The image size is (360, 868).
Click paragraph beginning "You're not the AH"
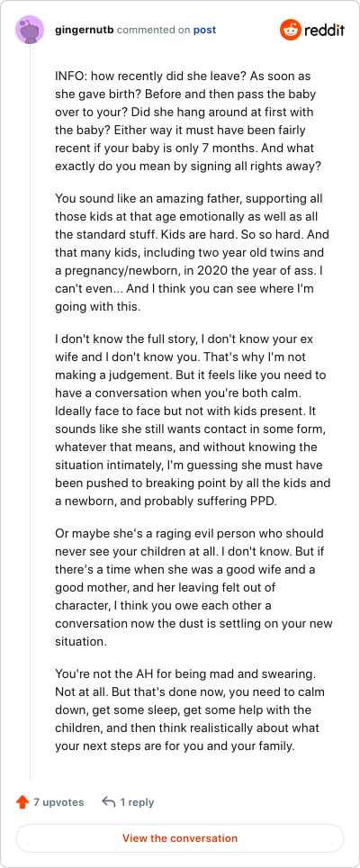pyautogui.click(x=190, y=710)
